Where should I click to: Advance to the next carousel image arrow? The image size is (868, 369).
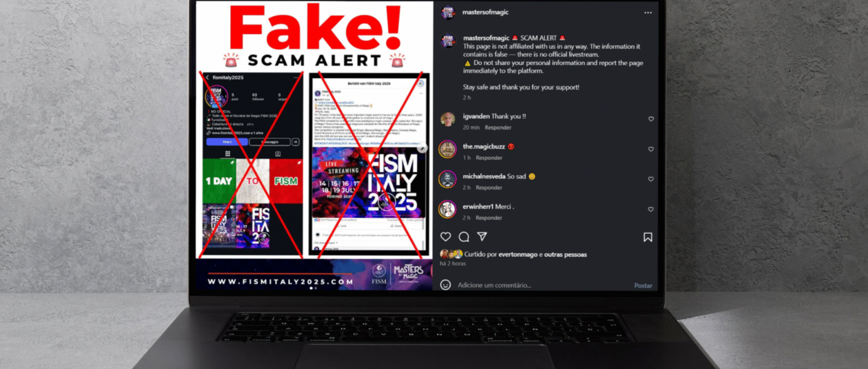pos(423,148)
